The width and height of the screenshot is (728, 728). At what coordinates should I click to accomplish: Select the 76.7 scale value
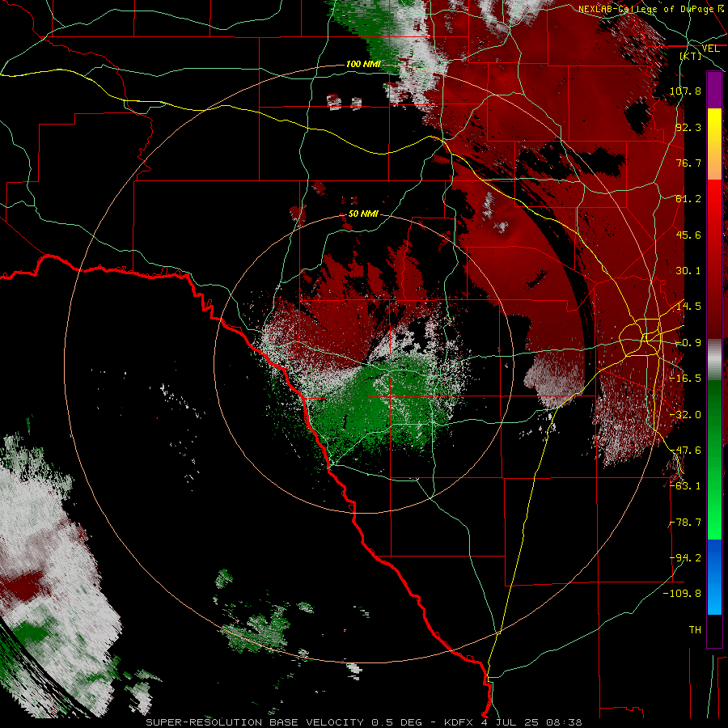click(x=688, y=163)
